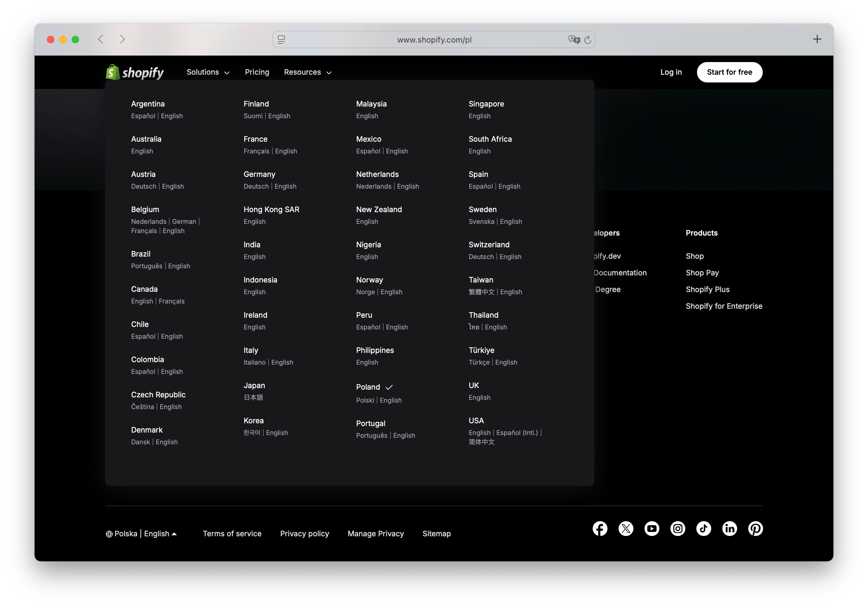Image resolution: width=868 pixels, height=607 pixels.
Task: Choose Svenska under Sweden
Action: pos(481,222)
